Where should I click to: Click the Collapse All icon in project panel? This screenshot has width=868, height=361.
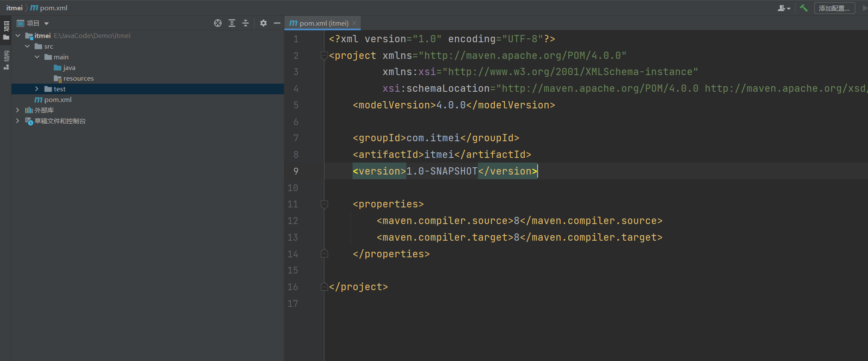[x=246, y=23]
